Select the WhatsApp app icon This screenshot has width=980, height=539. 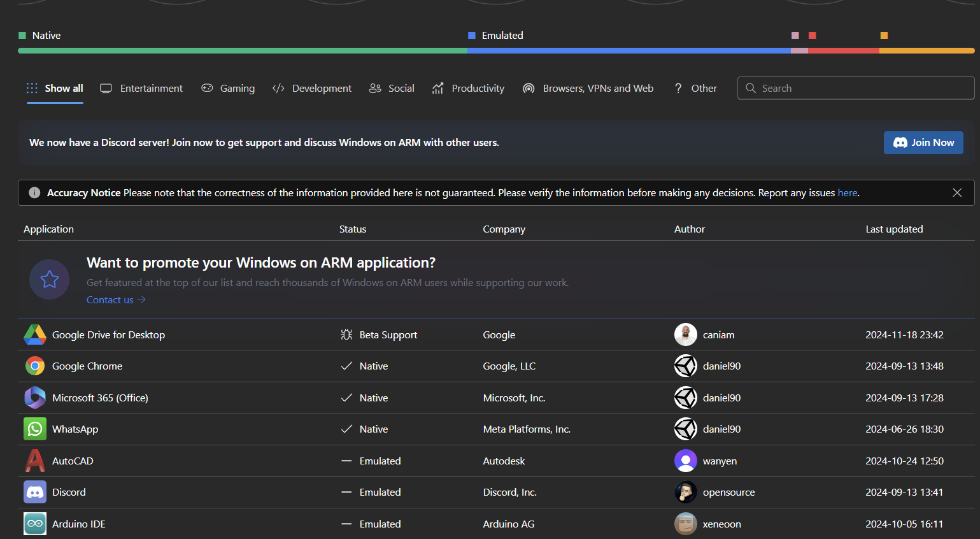(x=35, y=429)
